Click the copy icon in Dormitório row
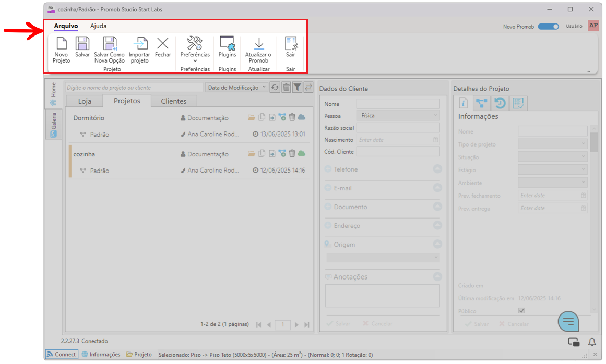 pyautogui.click(x=262, y=117)
